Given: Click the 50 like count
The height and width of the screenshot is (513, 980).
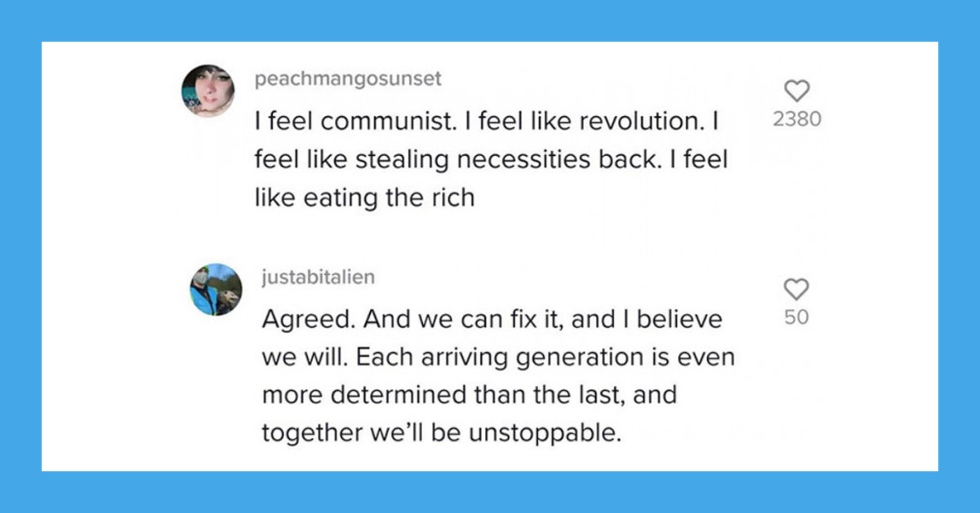Looking at the screenshot, I should (x=796, y=318).
